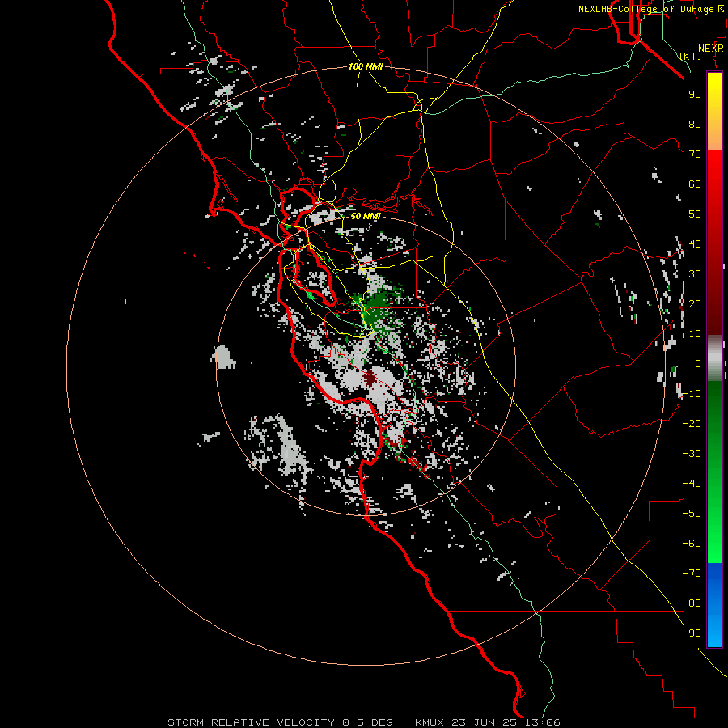This screenshot has width=728, height=728.
Task: Select the red segment of the velocity scale
Action: pyautogui.click(x=714, y=243)
